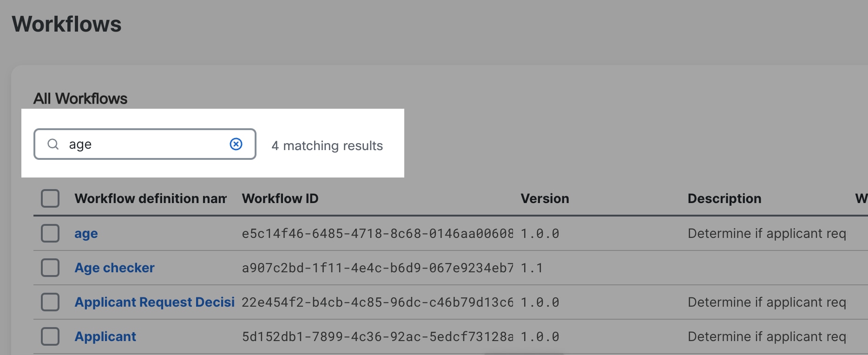Image resolution: width=868 pixels, height=355 pixels.
Task: Clear the search query using the circled X icon
Action: [236, 144]
